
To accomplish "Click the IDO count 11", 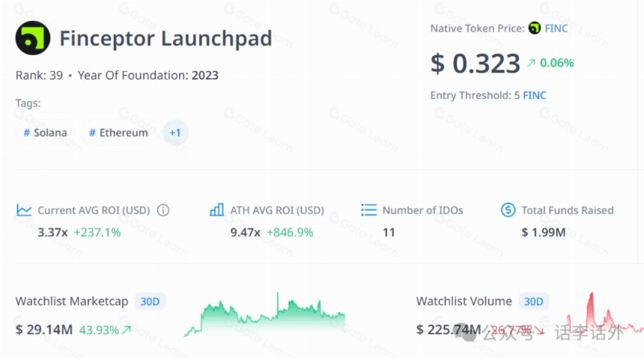I will pos(389,233).
